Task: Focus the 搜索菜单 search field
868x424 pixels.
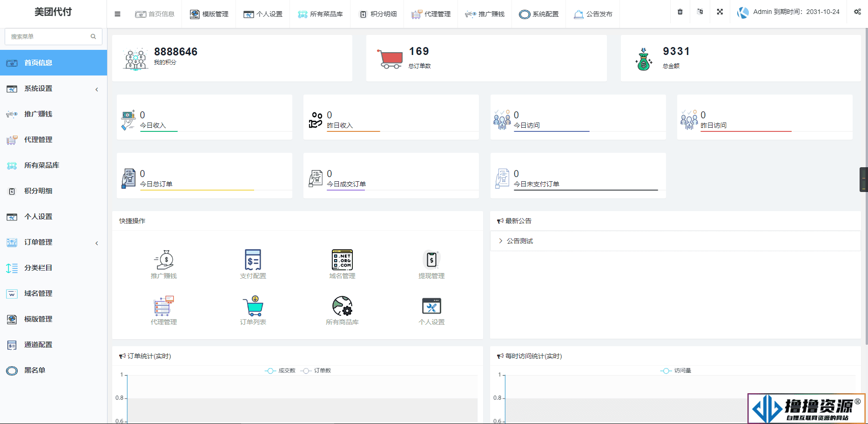Action: [54, 36]
